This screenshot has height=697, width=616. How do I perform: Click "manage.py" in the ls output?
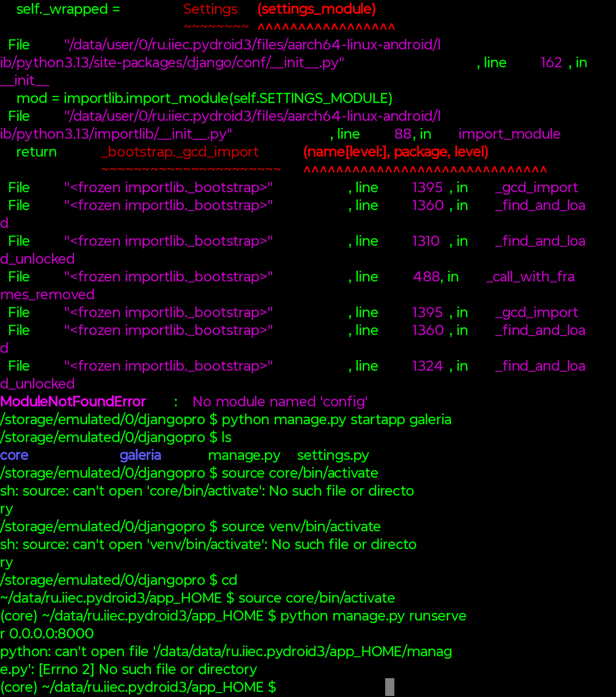244,455
